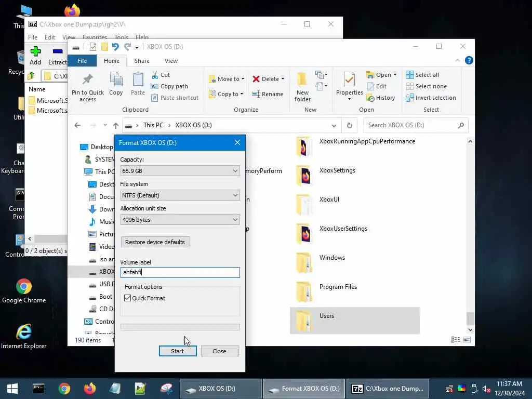Click the Paste shortcut icon
Viewport: 532px width, 399px height.
154,98
